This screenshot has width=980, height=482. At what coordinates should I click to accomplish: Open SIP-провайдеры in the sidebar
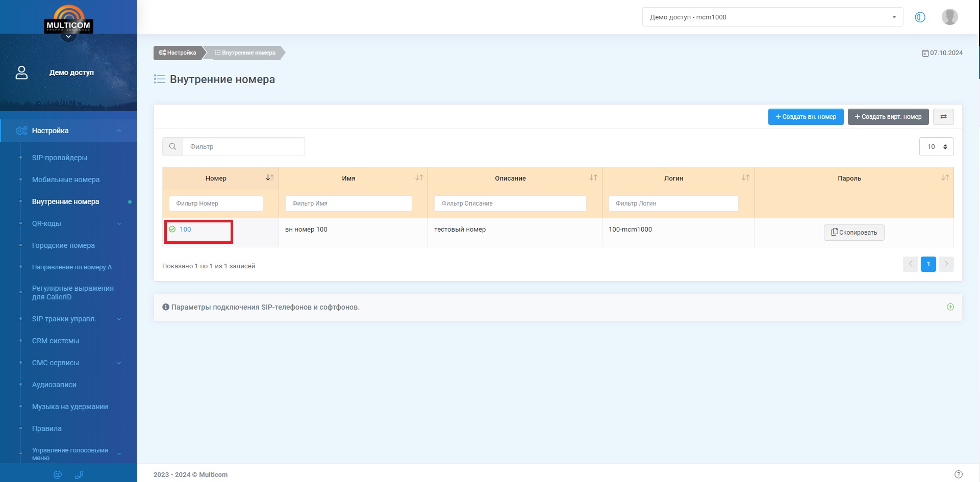click(x=60, y=158)
